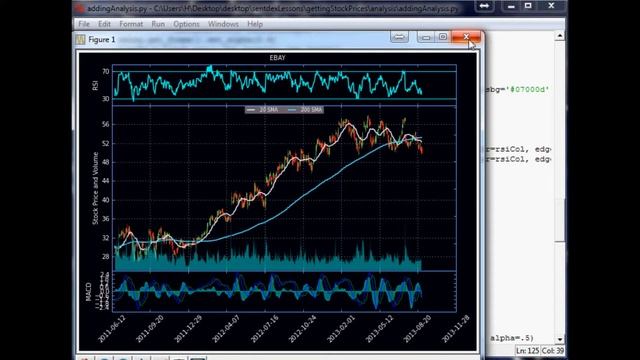Click the RSI axis label
The width and height of the screenshot is (640, 360).
[x=95, y=85]
